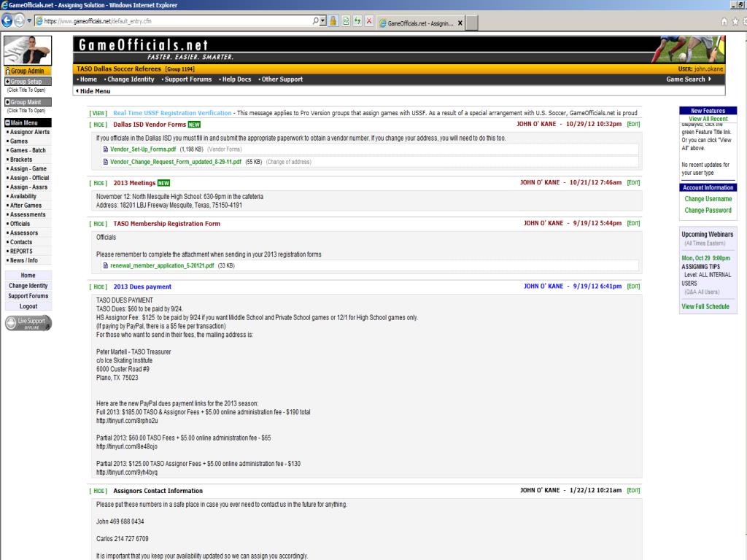Click the referee photo thumbnail in sidebar
747x560 pixels.
28,50
